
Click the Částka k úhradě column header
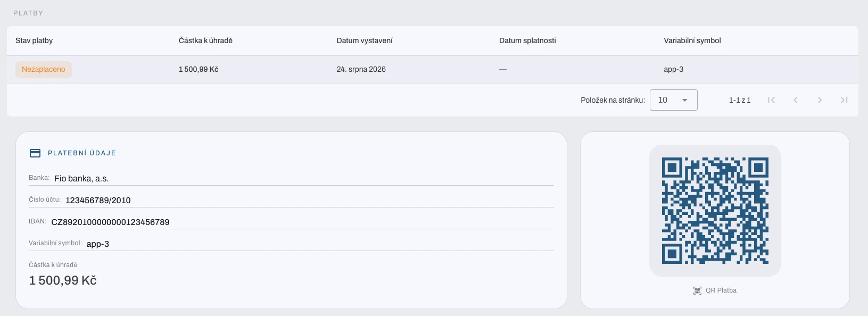pyautogui.click(x=205, y=40)
